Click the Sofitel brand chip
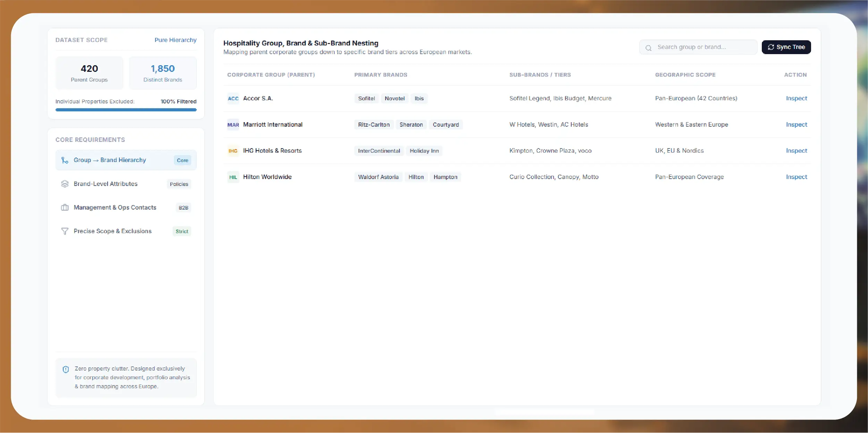Screen dimensions: 868x433 coord(366,99)
